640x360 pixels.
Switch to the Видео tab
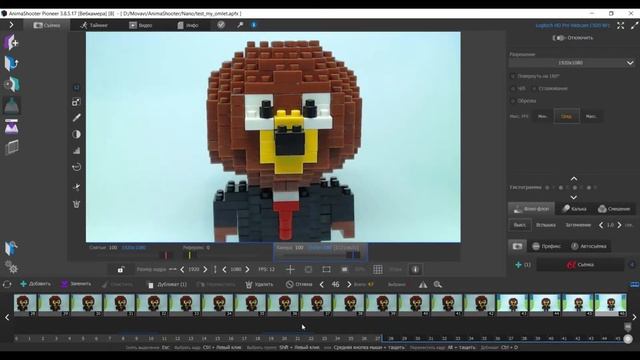[140, 25]
